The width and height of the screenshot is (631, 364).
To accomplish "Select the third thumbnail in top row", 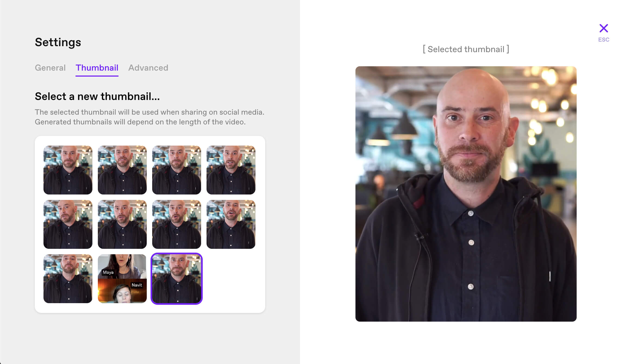I will point(177,170).
